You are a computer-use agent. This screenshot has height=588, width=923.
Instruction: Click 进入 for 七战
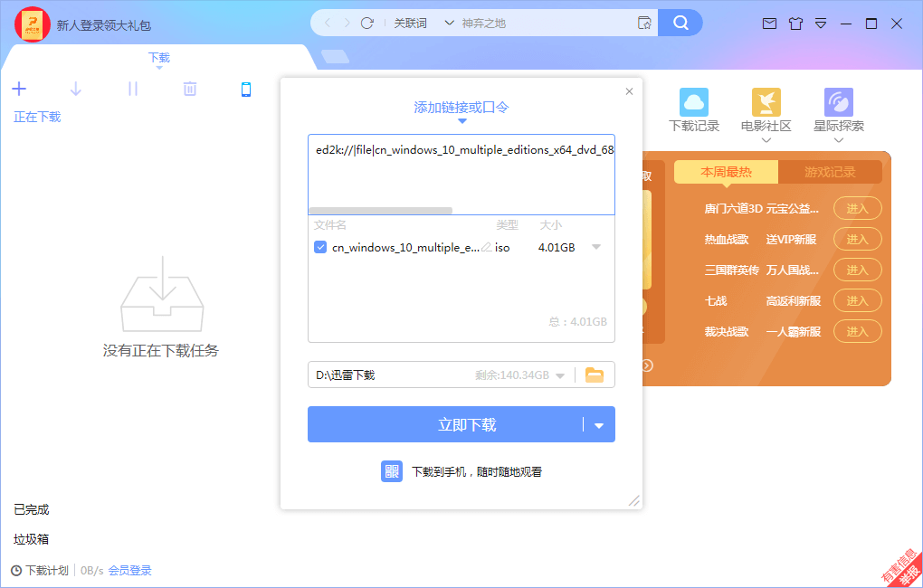point(858,300)
